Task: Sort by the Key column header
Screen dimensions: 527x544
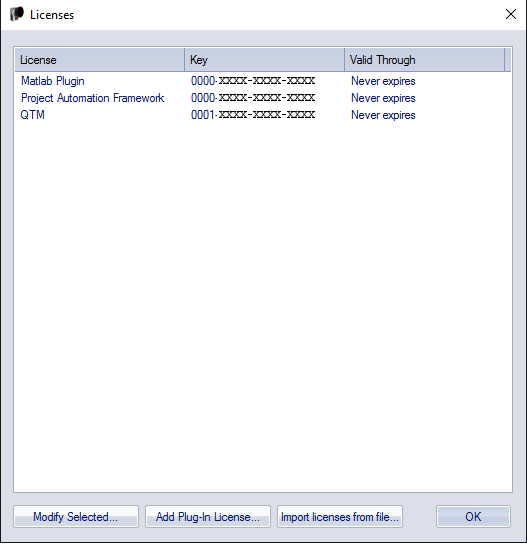Action: pyautogui.click(x=265, y=60)
